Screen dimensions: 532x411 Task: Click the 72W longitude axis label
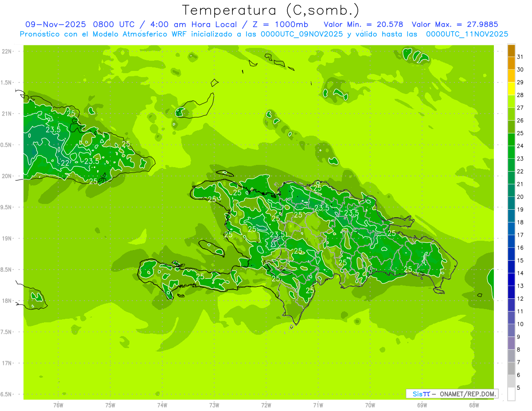pos(266,405)
